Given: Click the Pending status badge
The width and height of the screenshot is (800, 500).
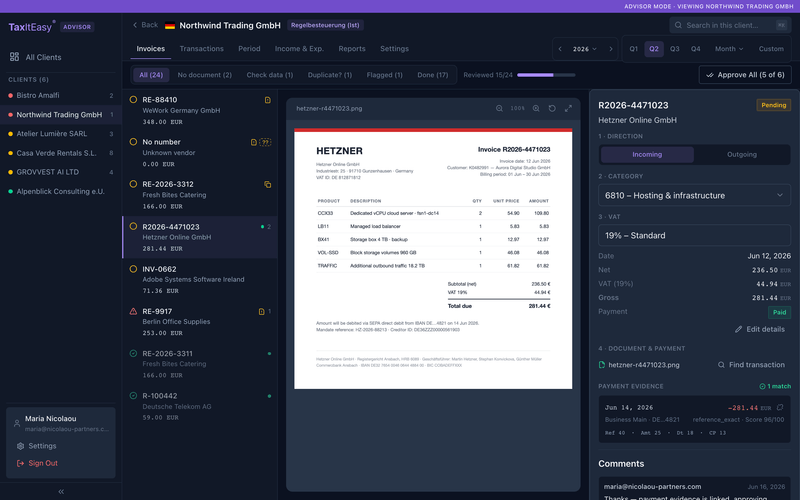Looking at the screenshot, I should pos(773,105).
